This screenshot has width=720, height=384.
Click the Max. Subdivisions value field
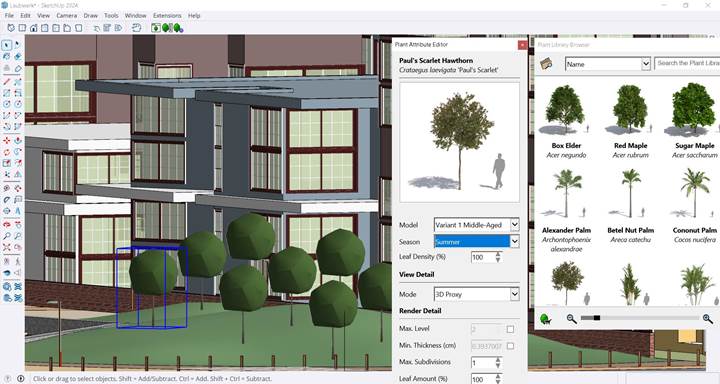(483, 362)
